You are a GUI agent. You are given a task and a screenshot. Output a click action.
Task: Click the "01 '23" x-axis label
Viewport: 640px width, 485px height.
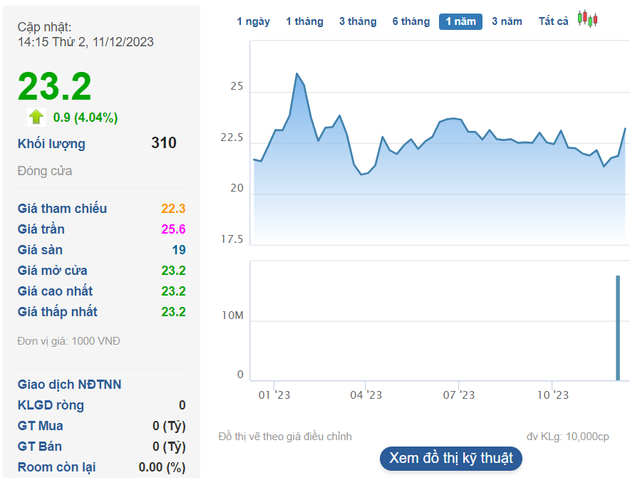point(274,395)
